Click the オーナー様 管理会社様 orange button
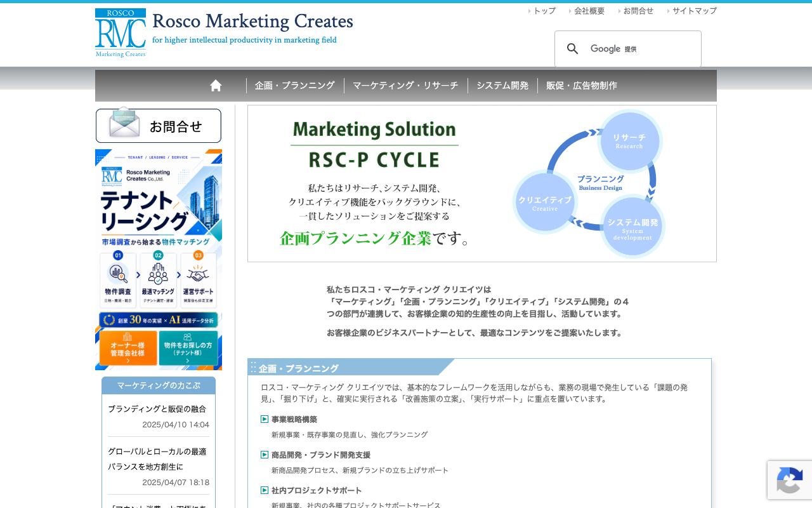 tap(128, 348)
